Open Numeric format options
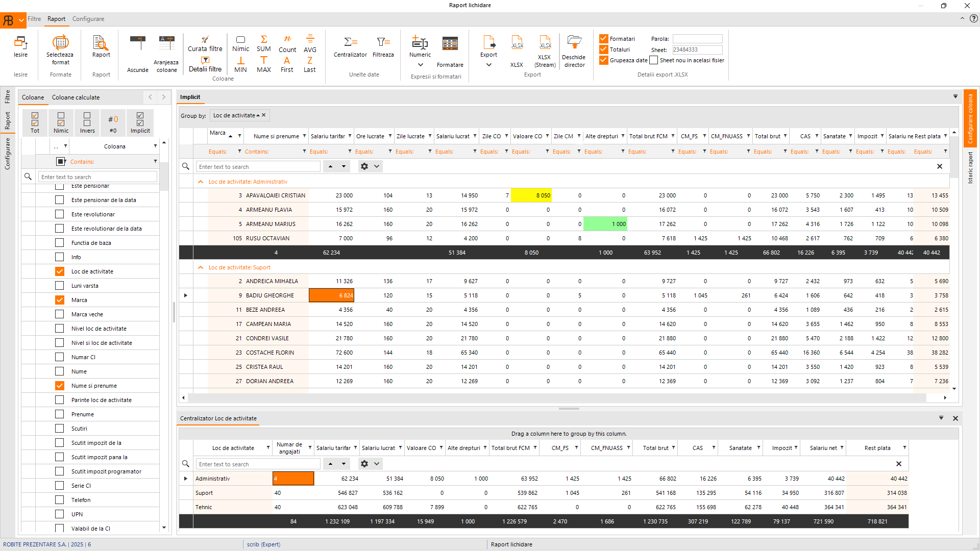Image resolution: width=980 pixels, height=551 pixels. tap(420, 46)
